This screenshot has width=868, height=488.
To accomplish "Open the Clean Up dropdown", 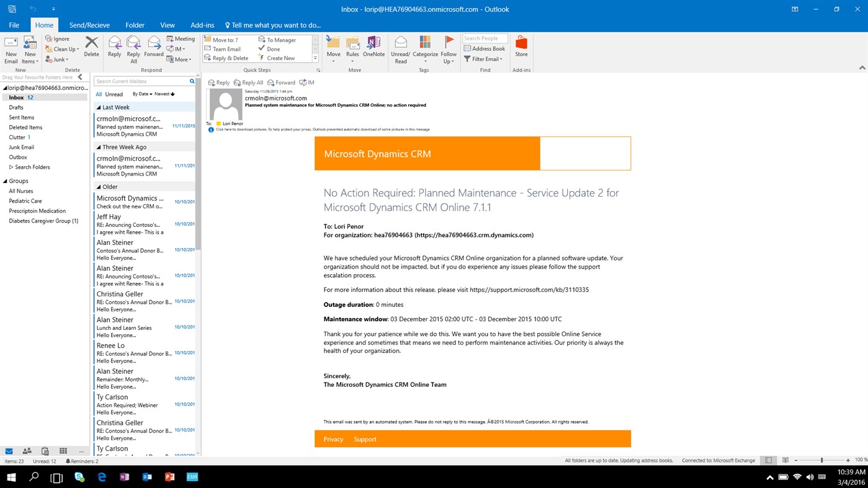I will pos(62,49).
